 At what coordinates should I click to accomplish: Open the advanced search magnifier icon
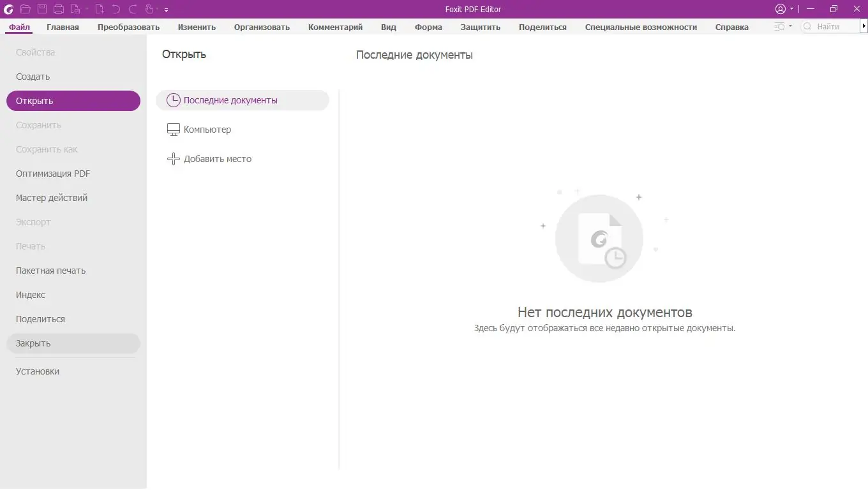779,26
